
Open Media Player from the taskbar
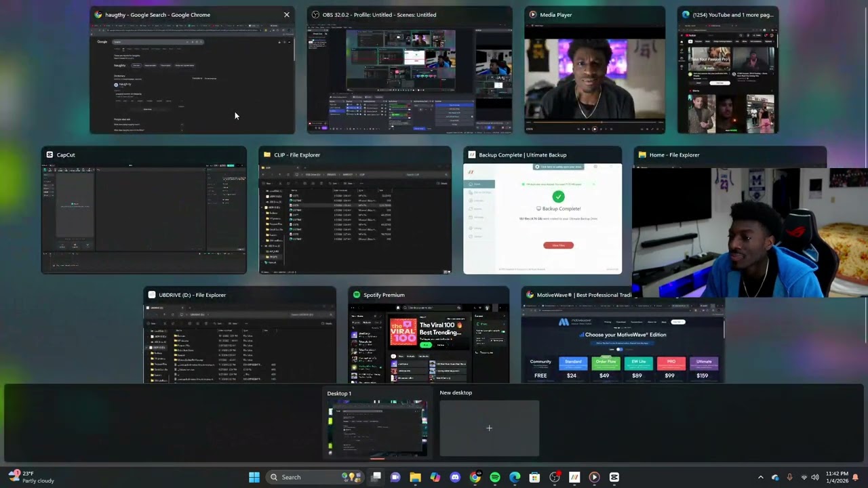click(x=594, y=477)
